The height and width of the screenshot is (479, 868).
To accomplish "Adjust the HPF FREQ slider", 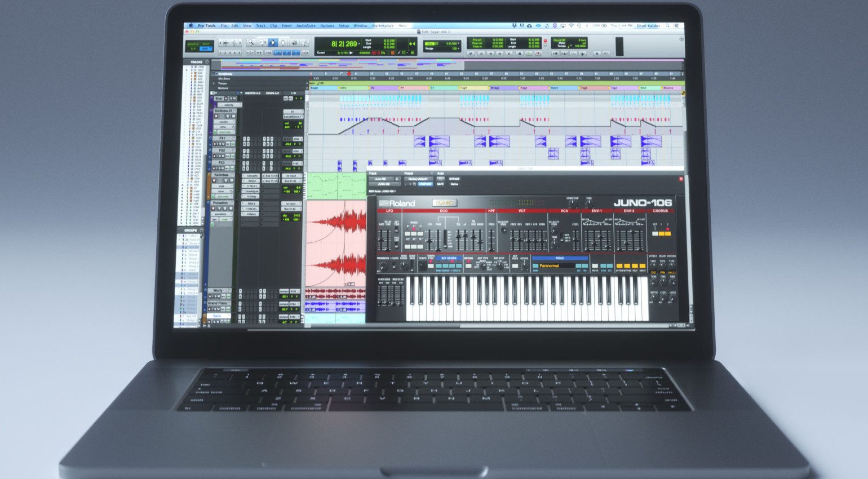I will [491, 240].
